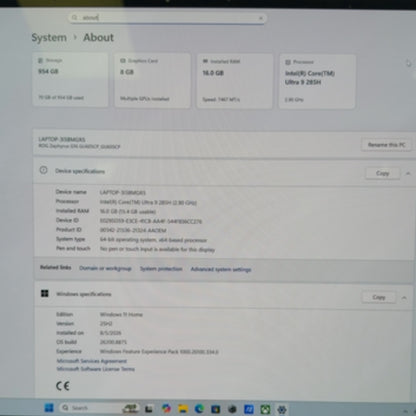The height and width of the screenshot is (416, 416).
Task: Open the blue app icon left of Xbox
Action: point(249,409)
